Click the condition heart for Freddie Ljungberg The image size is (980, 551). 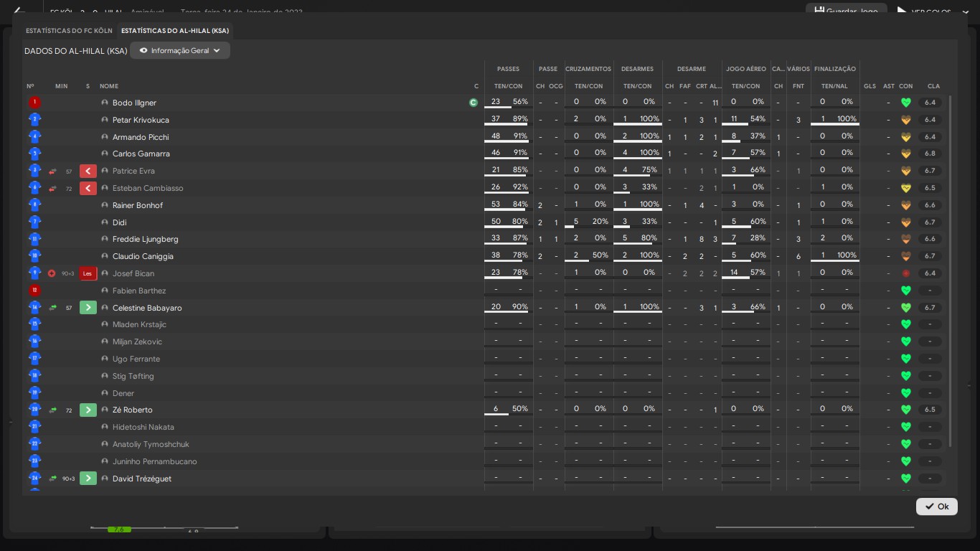tap(906, 239)
